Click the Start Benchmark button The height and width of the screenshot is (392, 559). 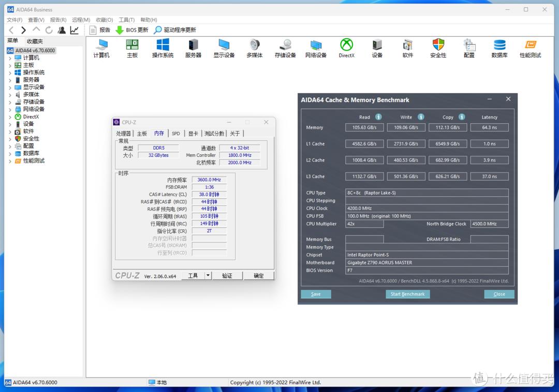408,294
